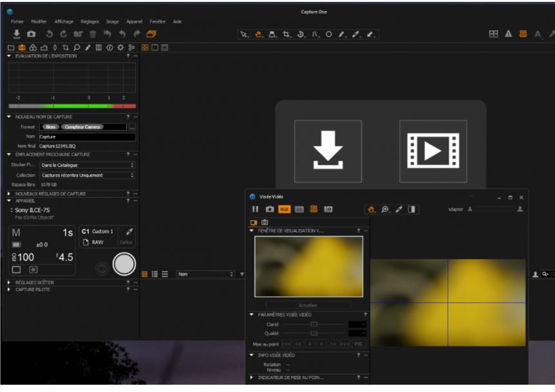The width and height of the screenshot is (555, 392).
Task: Expand Nouveaux réglages de capture panel
Action: pos(9,194)
